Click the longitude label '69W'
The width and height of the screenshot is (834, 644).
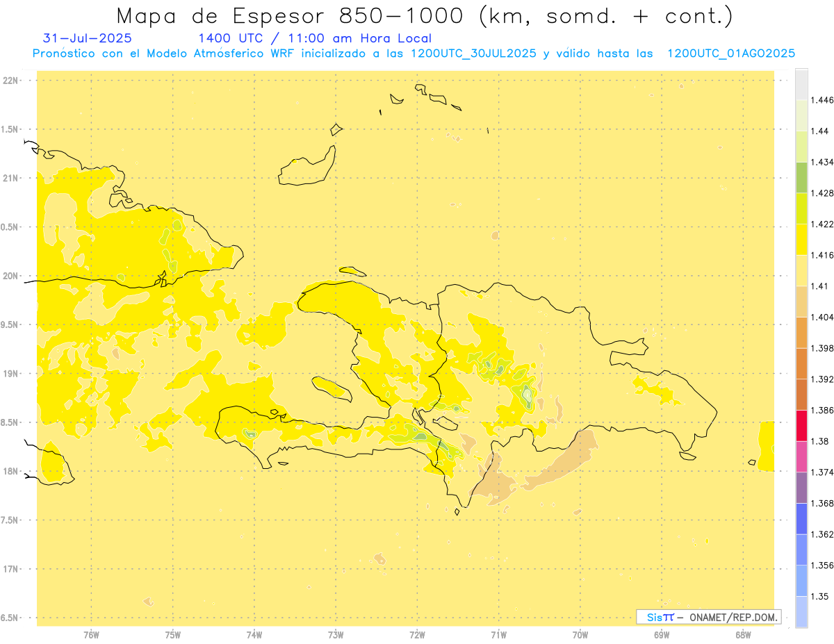tap(662, 635)
